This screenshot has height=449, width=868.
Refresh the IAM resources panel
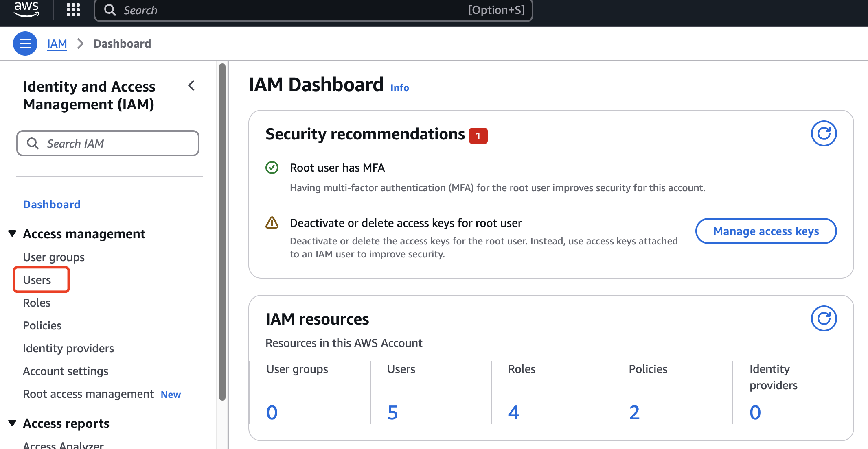click(x=824, y=318)
